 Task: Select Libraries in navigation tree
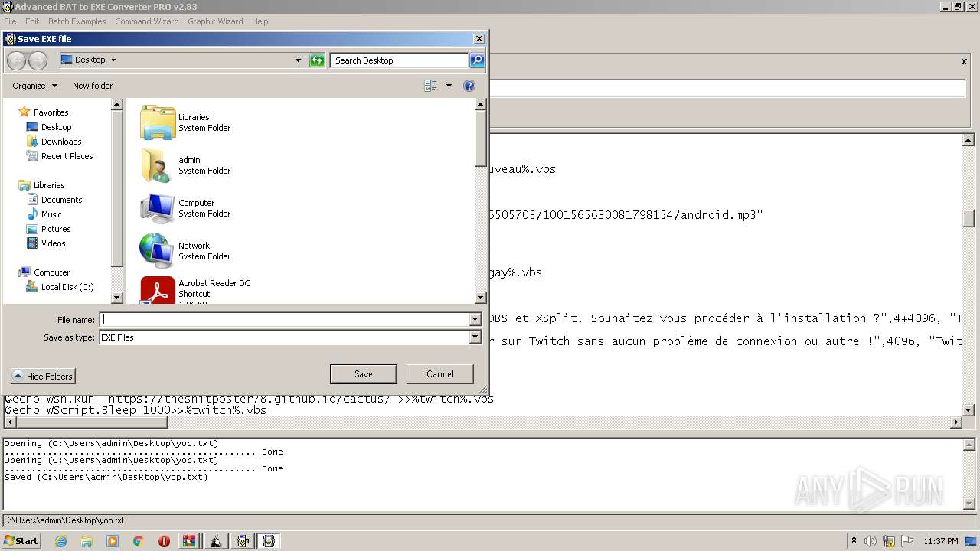pos(42,185)
